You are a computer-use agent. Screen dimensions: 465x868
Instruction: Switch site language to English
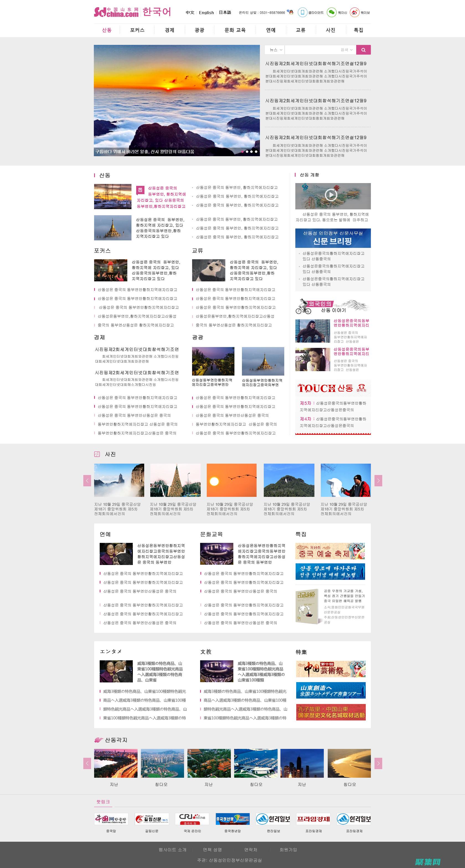tap(206, 12)
